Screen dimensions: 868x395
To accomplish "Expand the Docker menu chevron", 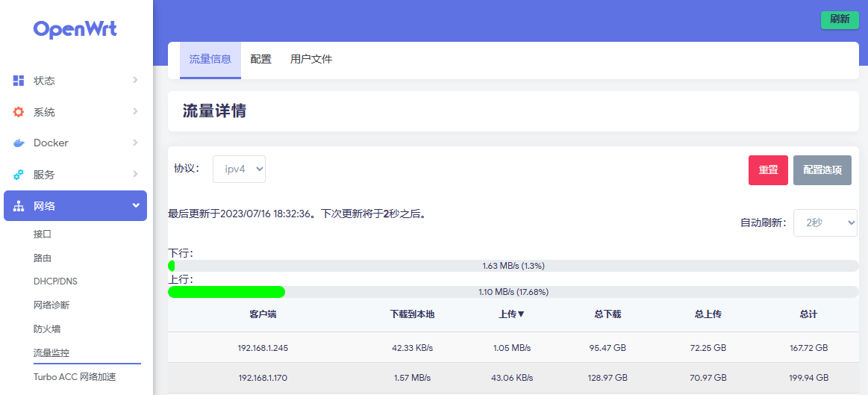I will coord(135,143).
